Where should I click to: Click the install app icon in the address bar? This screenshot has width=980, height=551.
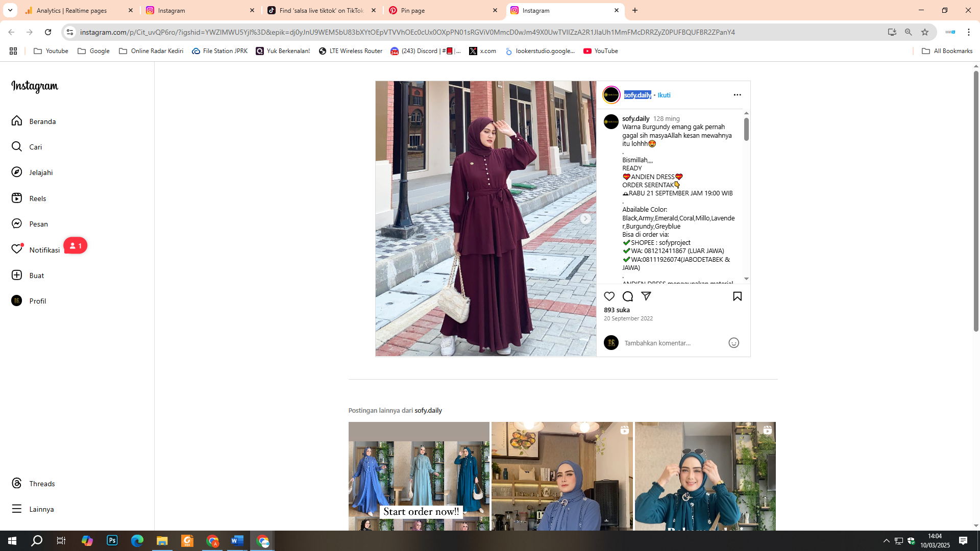coord(892,32)
